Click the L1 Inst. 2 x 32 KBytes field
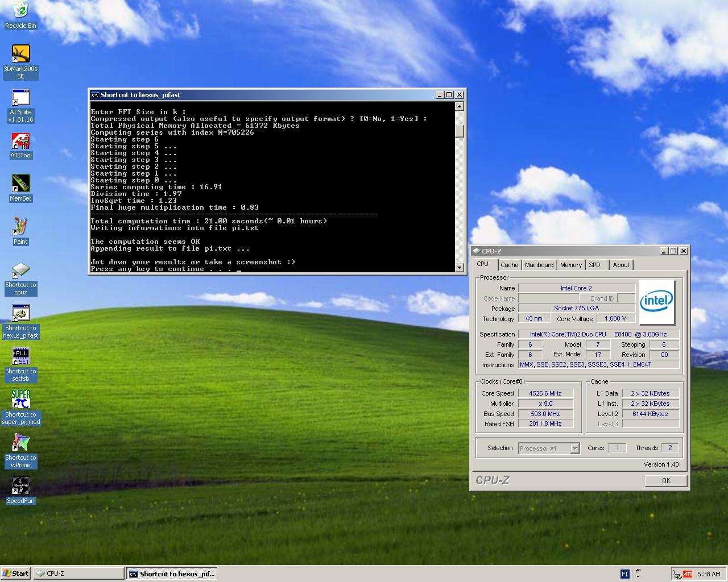Viewport: 728px width, 582px height. (x=650, y=404)
